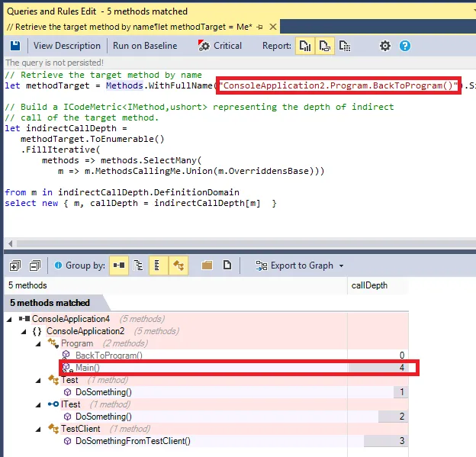Collapse all result nodes icon
Screen dimensions: 476x457
tap(35, 266)
